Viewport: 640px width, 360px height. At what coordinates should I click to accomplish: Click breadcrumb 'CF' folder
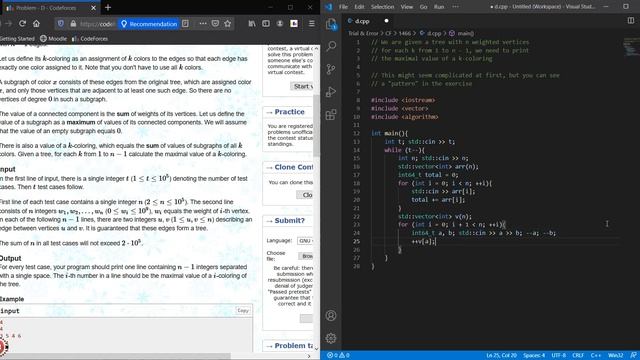(389, 33)
